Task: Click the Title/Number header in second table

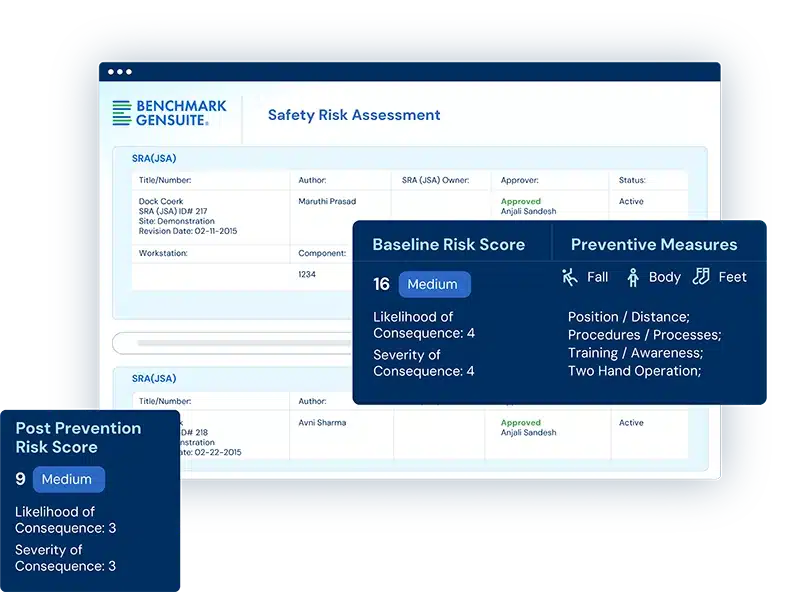Action: [165, 401]
